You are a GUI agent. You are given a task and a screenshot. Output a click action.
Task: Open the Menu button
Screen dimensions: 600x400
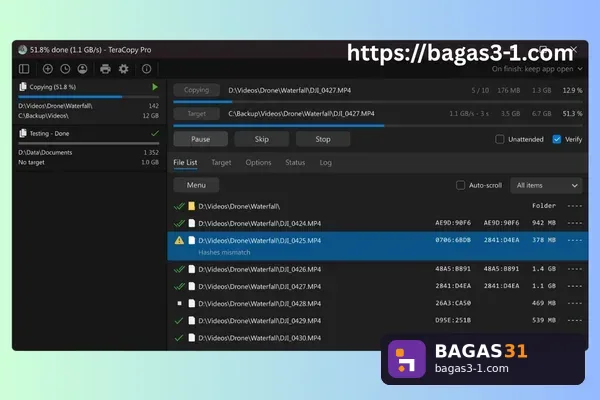pyautogui.click(x=196, y=185)
